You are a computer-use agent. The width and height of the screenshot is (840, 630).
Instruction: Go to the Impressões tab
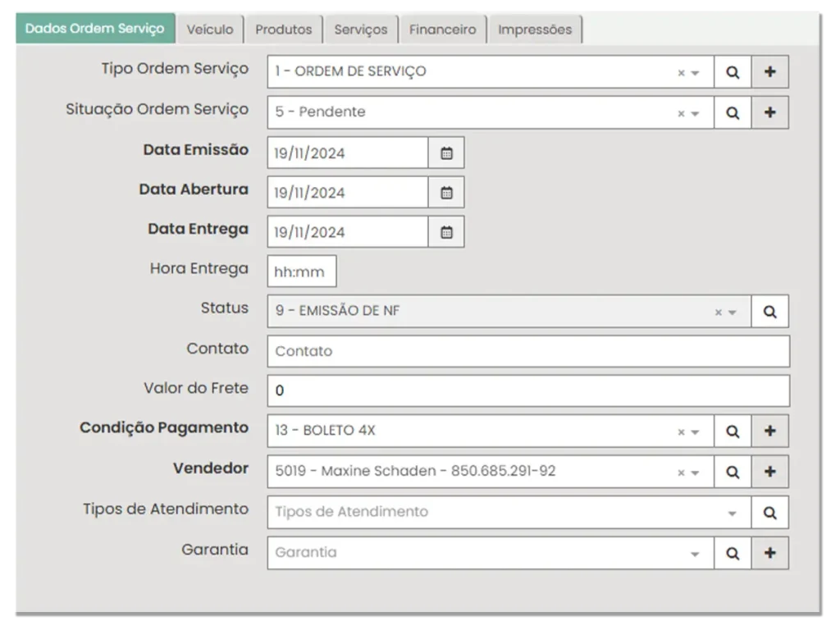coord(535,30)
